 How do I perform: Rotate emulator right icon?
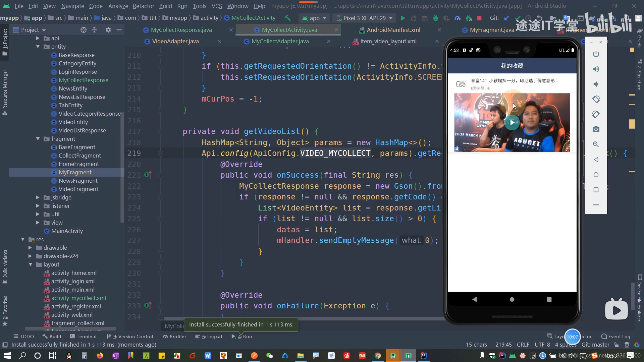(x=596, y=114)
